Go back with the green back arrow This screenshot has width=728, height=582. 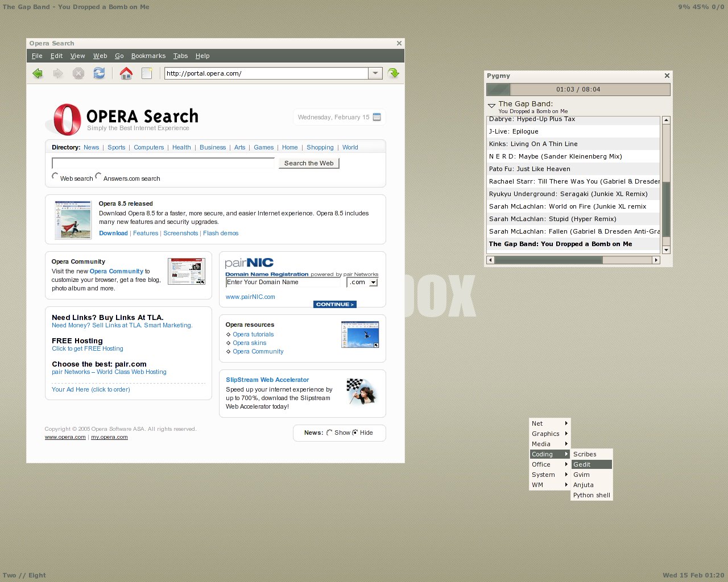point(38,73)
